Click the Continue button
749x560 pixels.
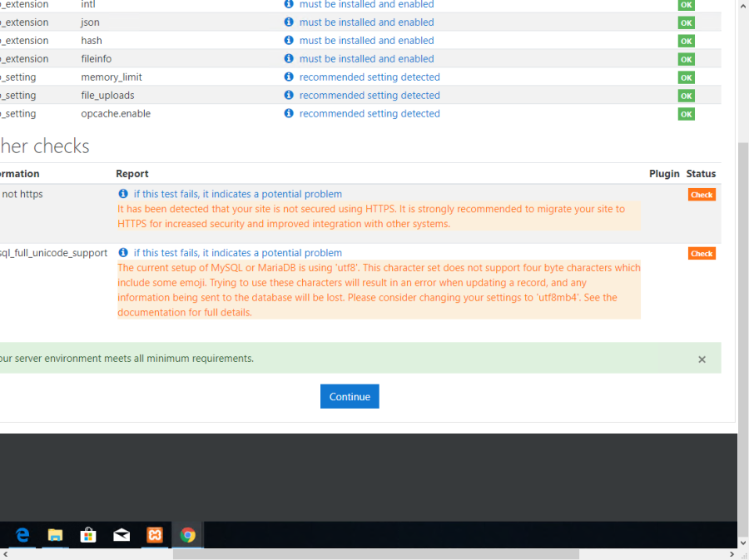pyautogui.click(x=350, y=397)
